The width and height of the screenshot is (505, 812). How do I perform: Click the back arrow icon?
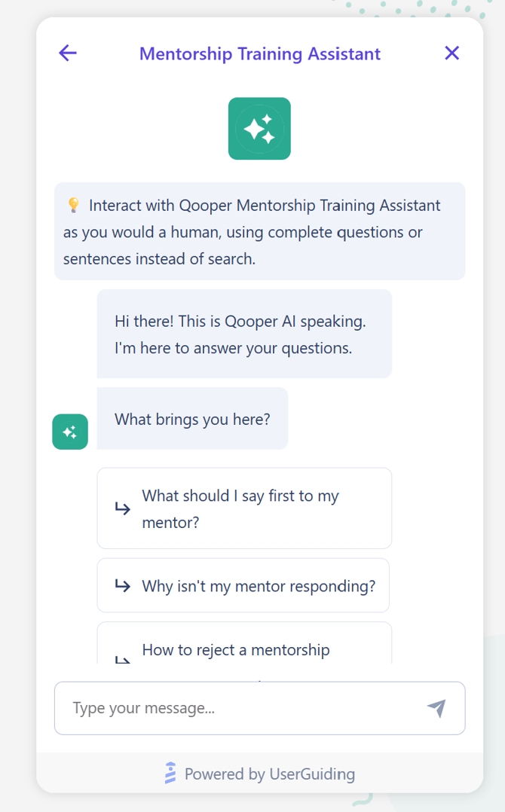pos(67,53)
